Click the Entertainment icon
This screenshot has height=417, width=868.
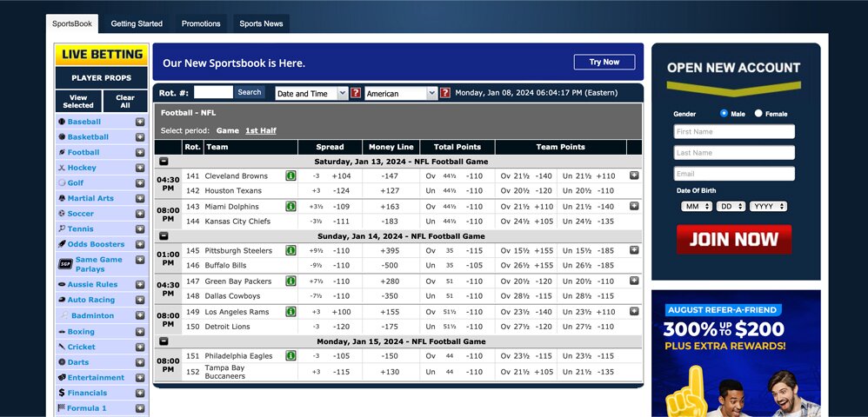(x=62, y=377)
